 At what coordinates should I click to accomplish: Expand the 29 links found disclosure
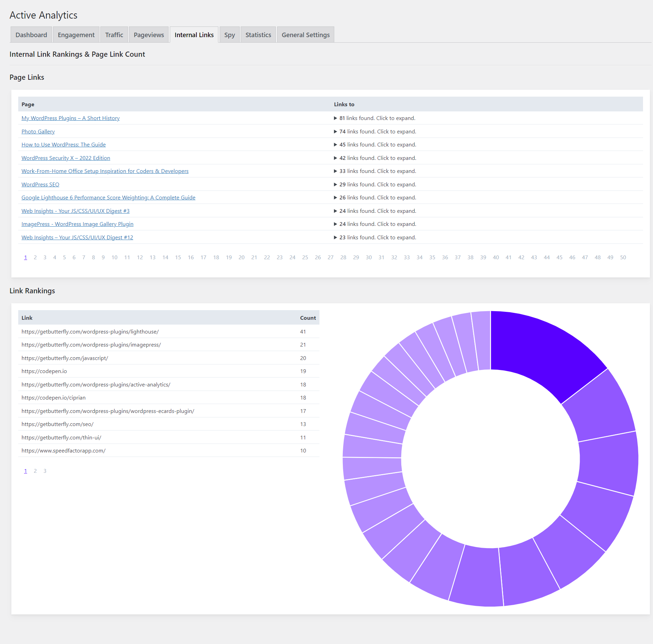point(375,184)
